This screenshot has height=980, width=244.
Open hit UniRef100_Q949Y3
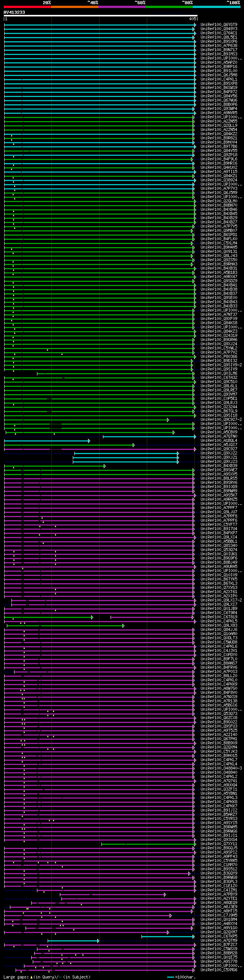pyautogui.click(x=219, y=29)
